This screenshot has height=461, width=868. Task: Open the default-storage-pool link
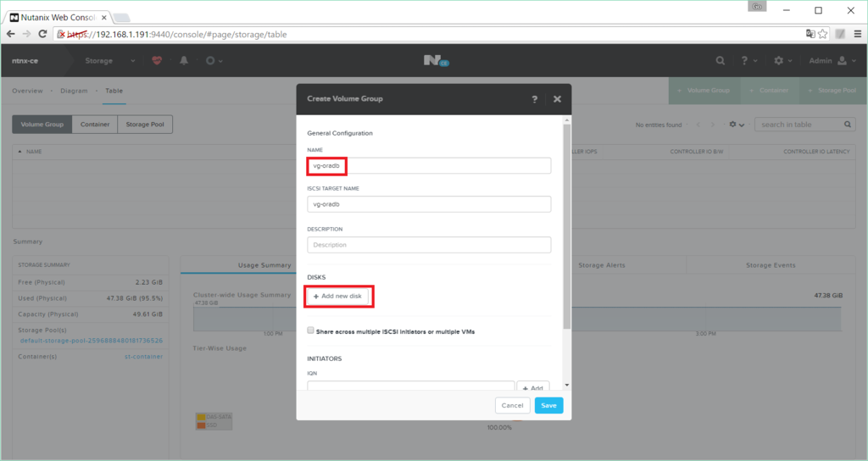[x=92, y=341]
